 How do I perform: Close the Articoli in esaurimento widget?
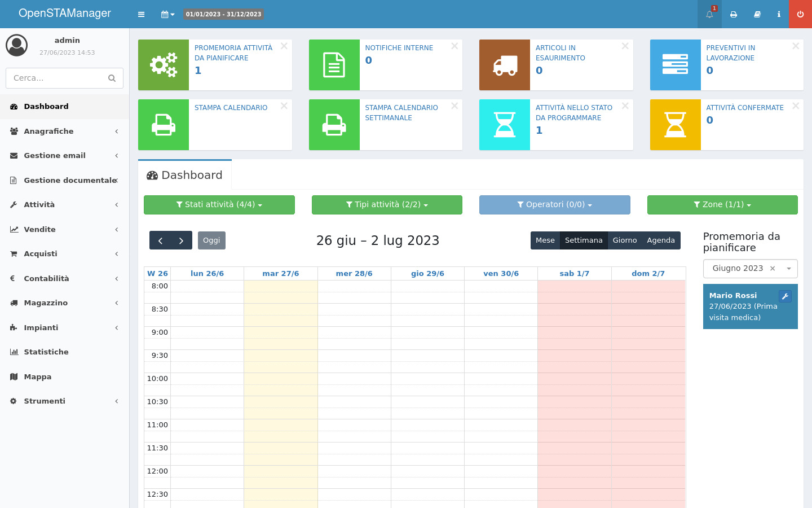[x=625, y=46]
